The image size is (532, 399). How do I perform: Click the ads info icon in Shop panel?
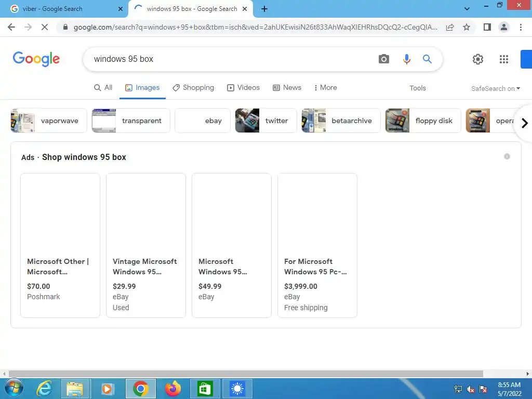pyautogui.click(x=507, y=156)
